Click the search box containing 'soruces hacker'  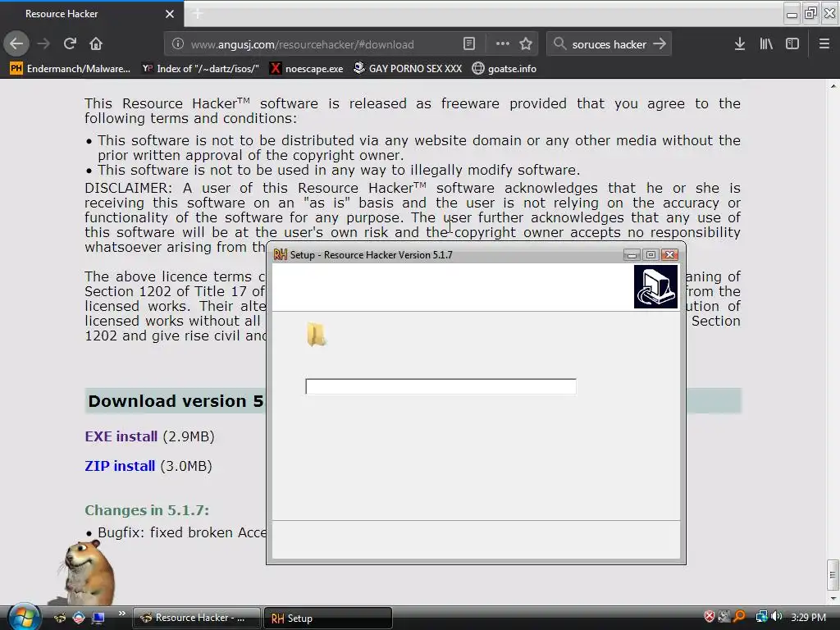609,44
